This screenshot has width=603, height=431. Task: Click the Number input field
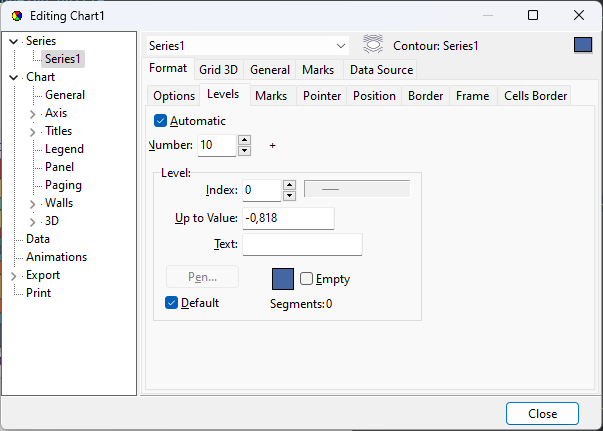(217, 145)
